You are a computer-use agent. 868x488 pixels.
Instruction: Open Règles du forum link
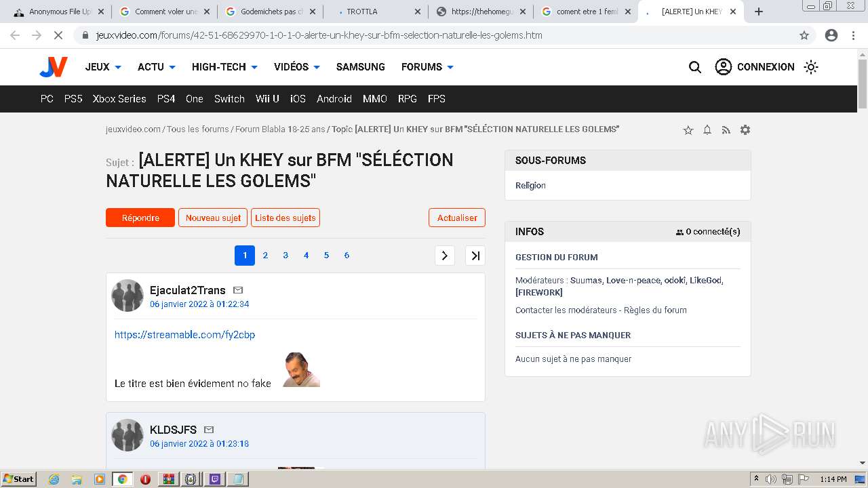pyautogui.click(x=655, y=310)
